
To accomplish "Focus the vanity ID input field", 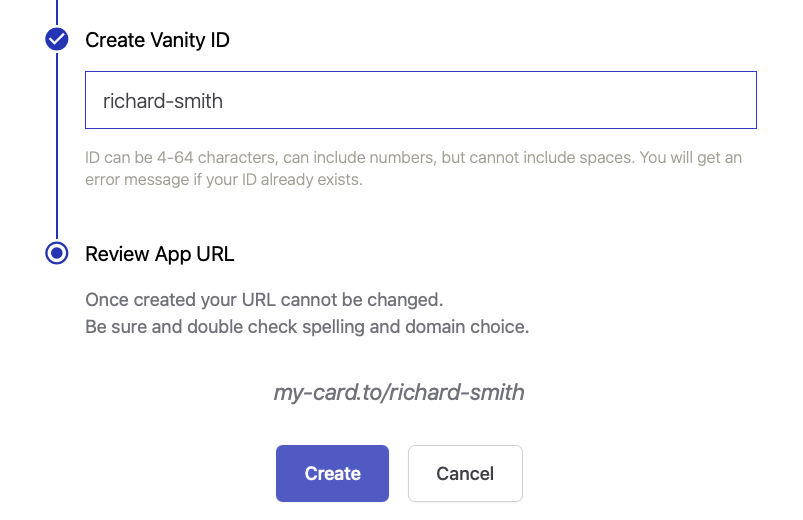I will 420,100.
